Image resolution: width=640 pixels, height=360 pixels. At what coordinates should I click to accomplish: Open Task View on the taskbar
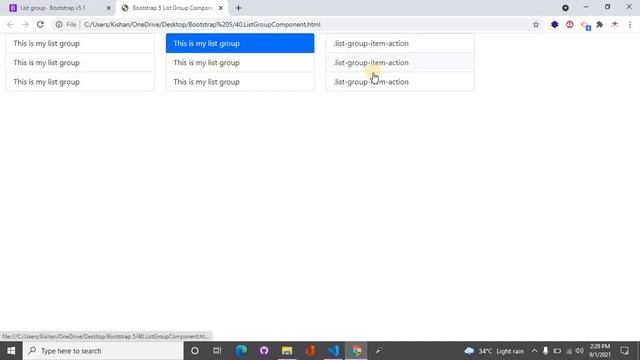click(x=217, y=351)
